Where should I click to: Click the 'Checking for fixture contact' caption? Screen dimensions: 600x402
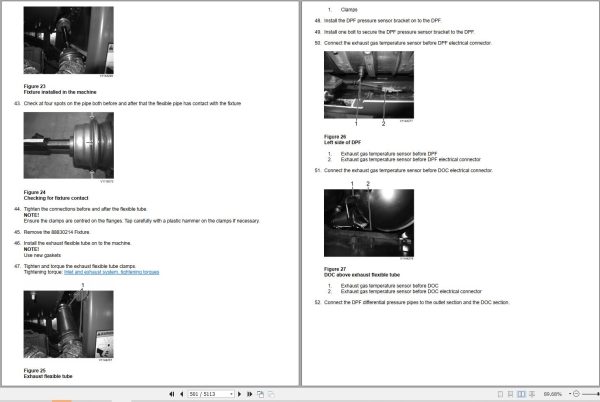pos(56,198)
